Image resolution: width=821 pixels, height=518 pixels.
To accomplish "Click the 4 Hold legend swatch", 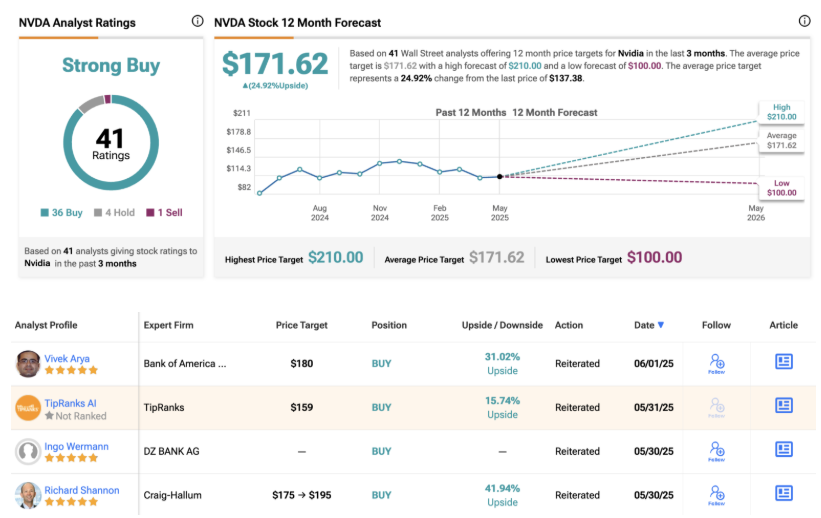I will tap(98, 212).
